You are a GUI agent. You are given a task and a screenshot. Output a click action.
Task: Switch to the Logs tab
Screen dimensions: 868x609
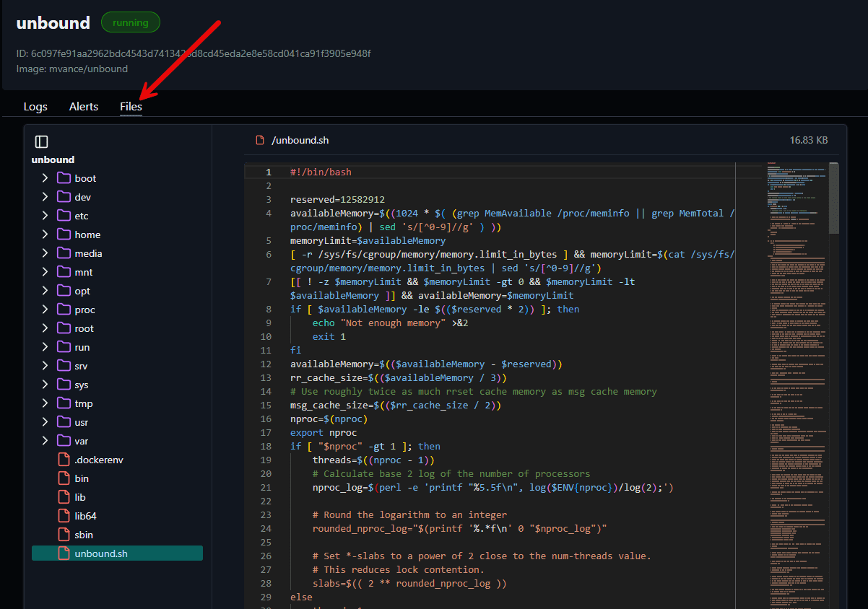click(35, 106)
